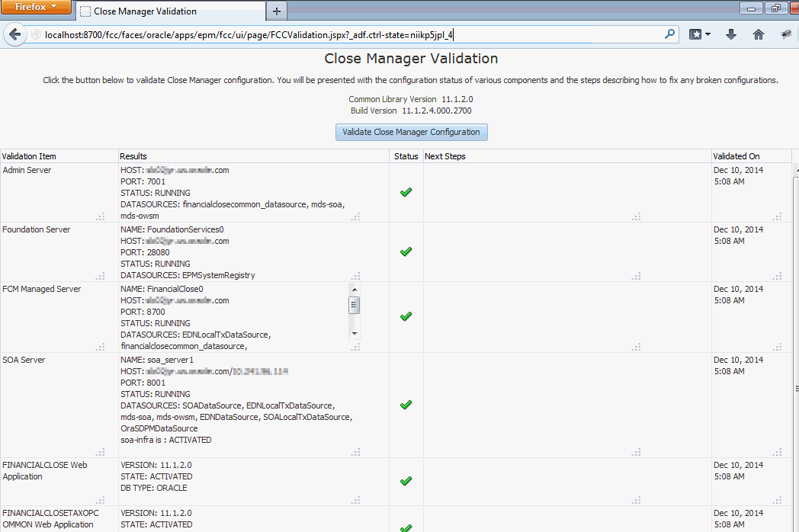The image size is (799, 532).
Task: Click the Admin Server row label
Action: point(27,170)
